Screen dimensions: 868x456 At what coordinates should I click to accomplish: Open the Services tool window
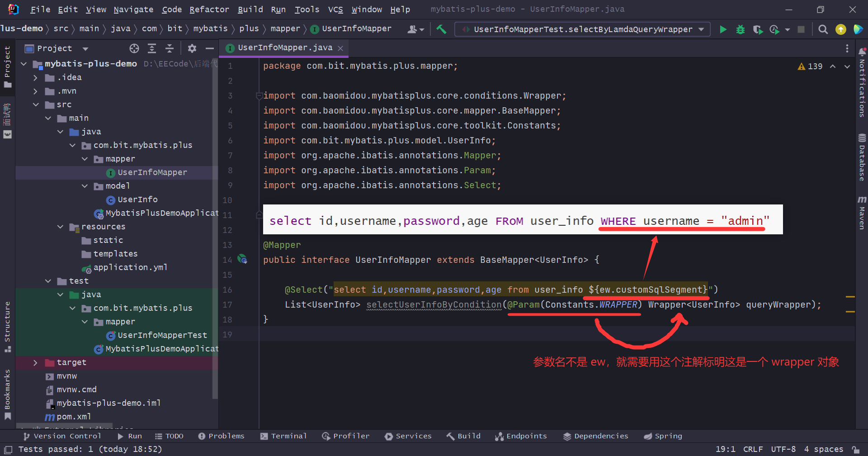(x=408, y=436)
